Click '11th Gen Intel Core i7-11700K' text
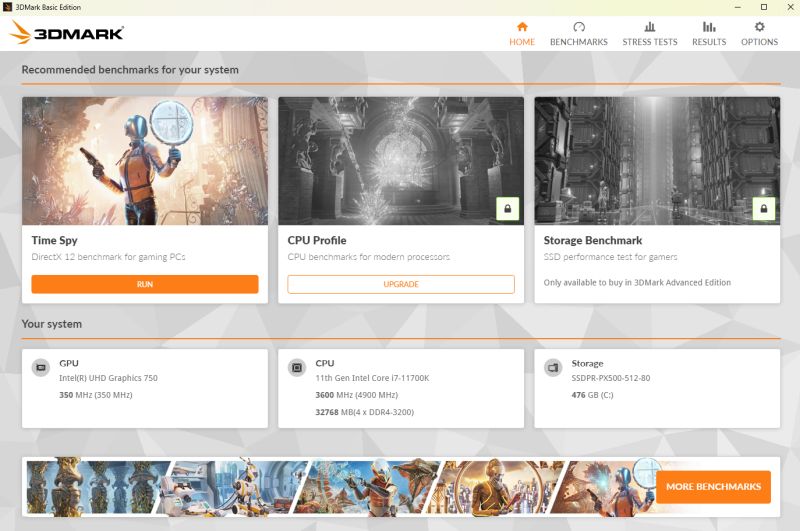The width and height of the screenshot is (800, 531). (372, 378)
